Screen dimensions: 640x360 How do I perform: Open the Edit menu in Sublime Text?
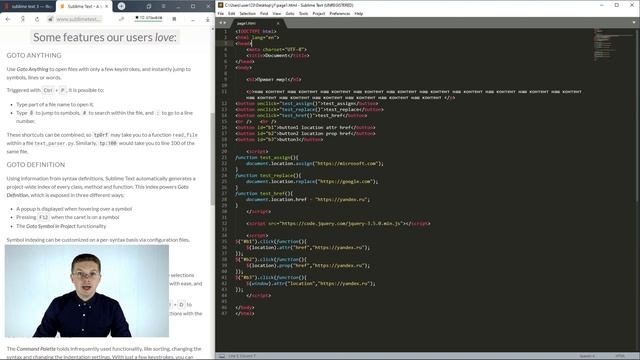231,13
